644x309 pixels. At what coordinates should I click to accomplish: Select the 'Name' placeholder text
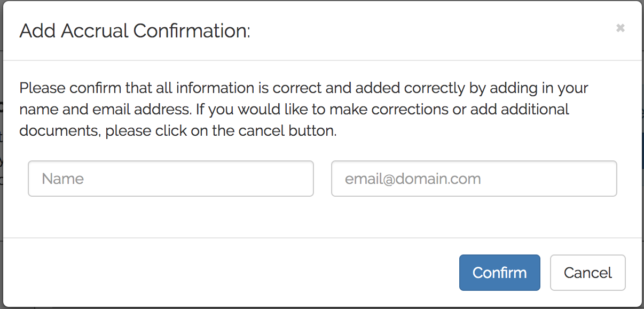point(62,179)
